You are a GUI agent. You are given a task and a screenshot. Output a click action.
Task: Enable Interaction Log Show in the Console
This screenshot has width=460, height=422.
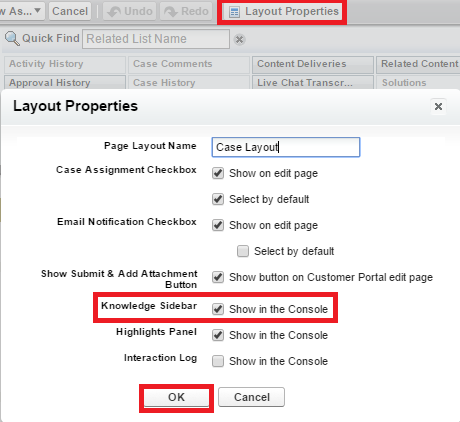click(218, 361)
